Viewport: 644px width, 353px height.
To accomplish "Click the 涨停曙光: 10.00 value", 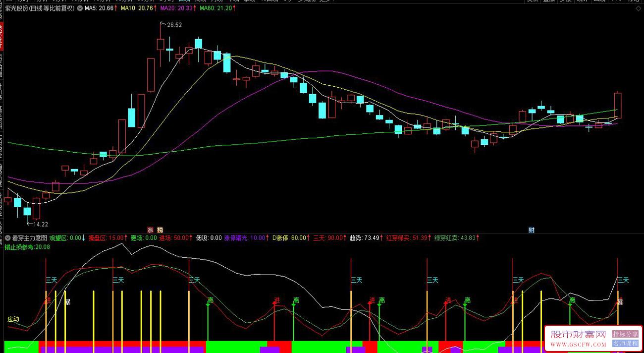I will coord(247,238).
